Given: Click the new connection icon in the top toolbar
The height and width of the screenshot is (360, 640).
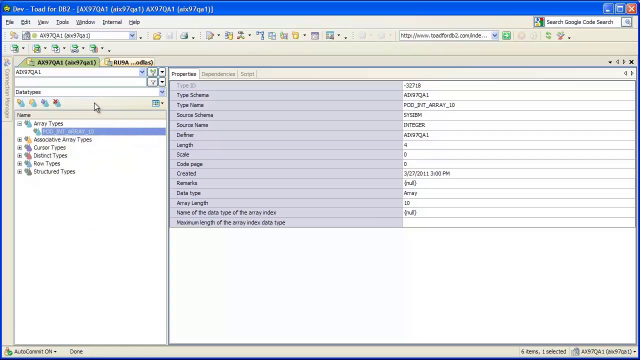Looking at the screenshot, I should click(14, 36).
